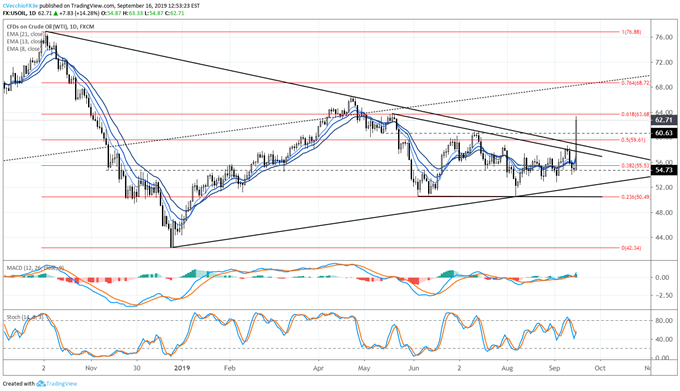This screenshot has width=680, height=391.
Task: Click the Oct label on time axis
Action: (600, 368)
